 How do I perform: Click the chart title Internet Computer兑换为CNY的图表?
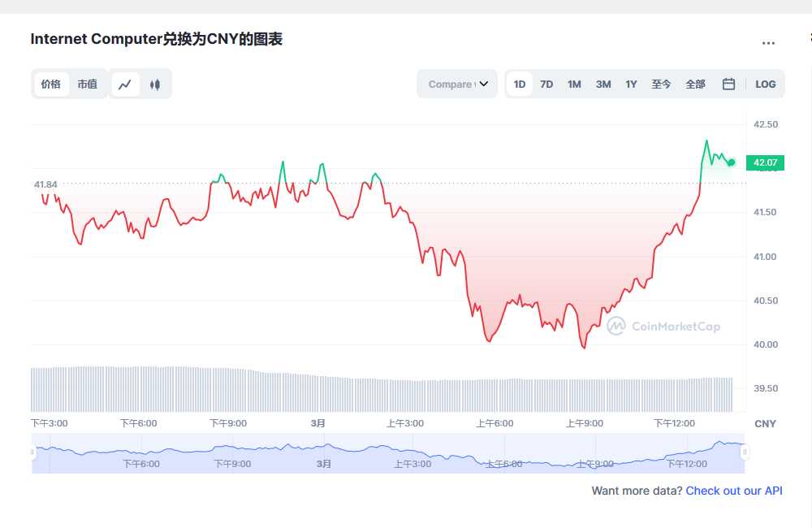[x=157, y=39]
